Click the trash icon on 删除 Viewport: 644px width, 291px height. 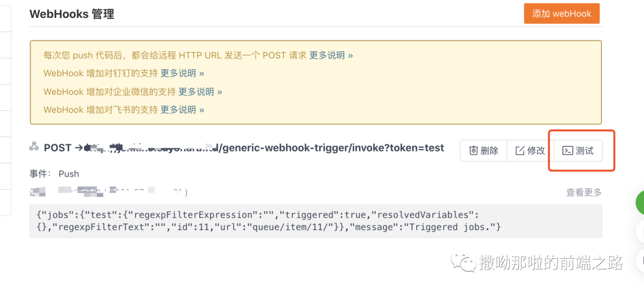473,151
